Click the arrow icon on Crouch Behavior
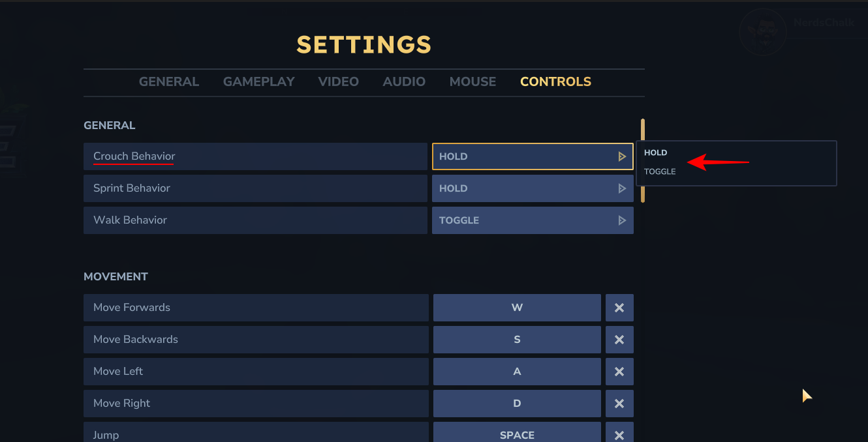The image size is (868, 442). 622,156
